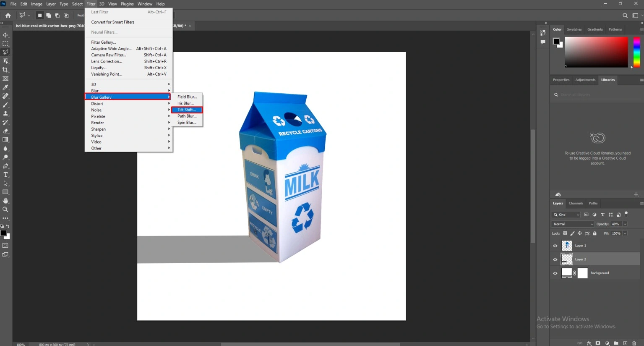Select the Frame tool
The image size is (644, 346).
(x=5, y=79)
